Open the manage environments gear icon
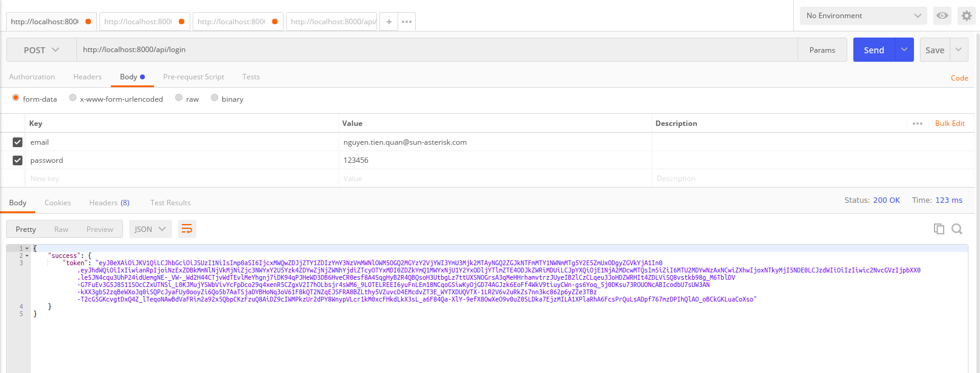This screenshot has height=373, width=980. pos(967,16)
